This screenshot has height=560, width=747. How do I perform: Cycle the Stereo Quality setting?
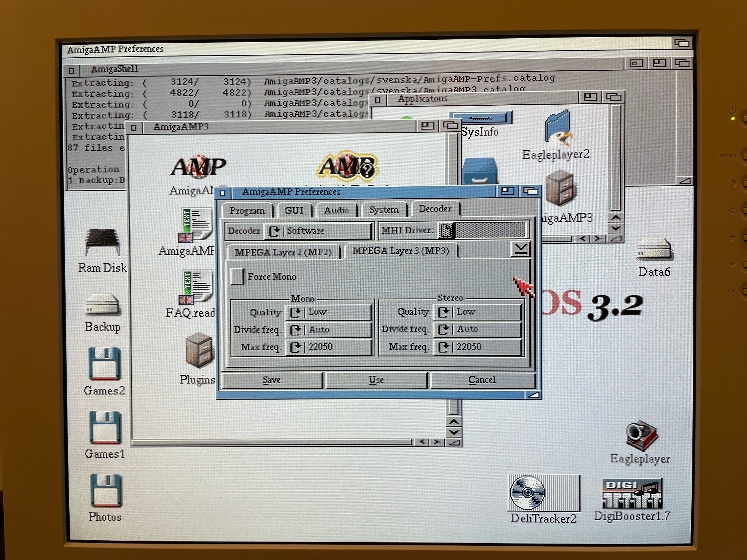pos(477,312)
